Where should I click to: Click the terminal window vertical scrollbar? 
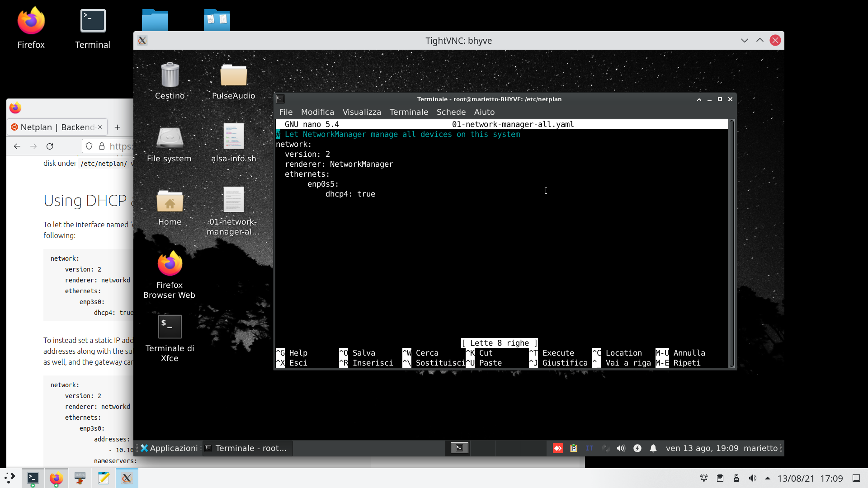click(x=731, y=244)
